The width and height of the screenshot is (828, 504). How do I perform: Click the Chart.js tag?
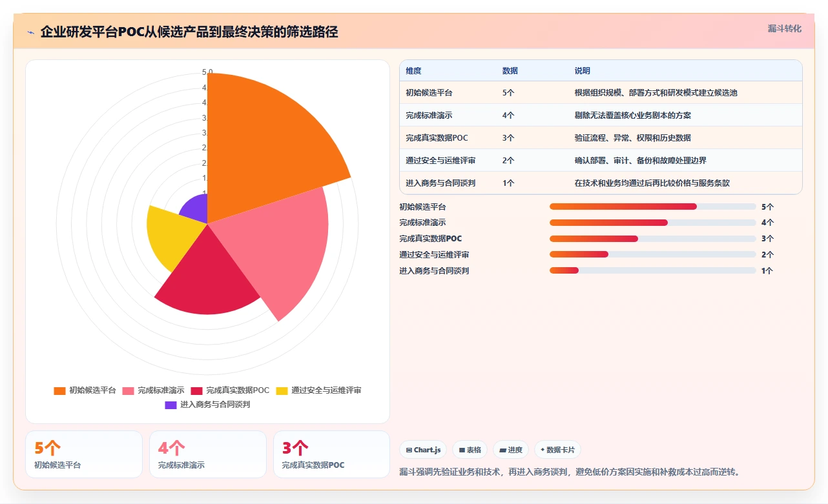click(423, 450)
